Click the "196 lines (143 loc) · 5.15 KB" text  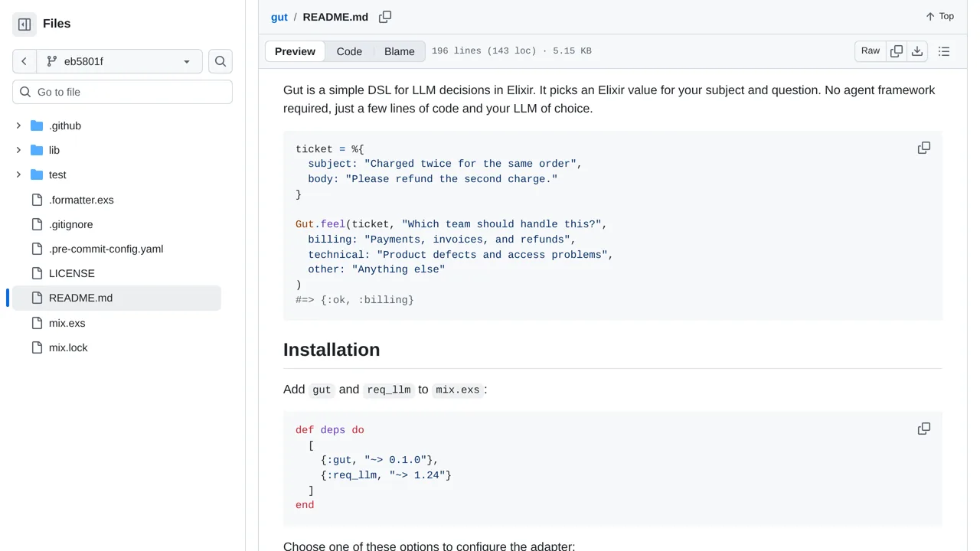[x=511, y=51]
